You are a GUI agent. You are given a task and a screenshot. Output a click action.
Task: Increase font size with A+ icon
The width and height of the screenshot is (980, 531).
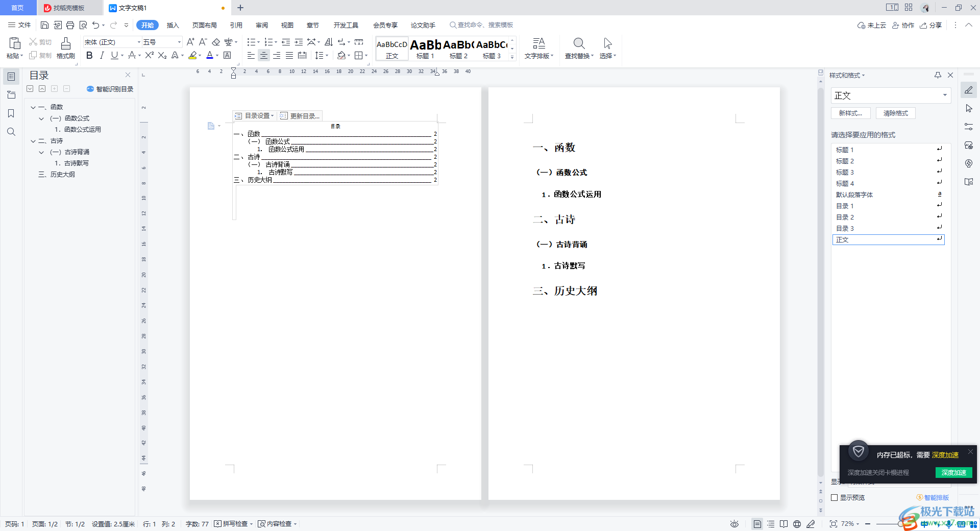pos(190,42)
